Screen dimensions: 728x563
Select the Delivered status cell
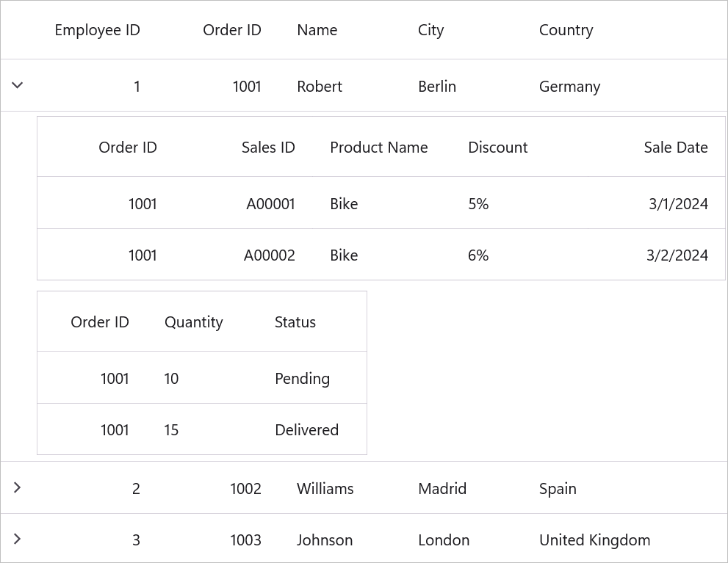tap(306, 430)
